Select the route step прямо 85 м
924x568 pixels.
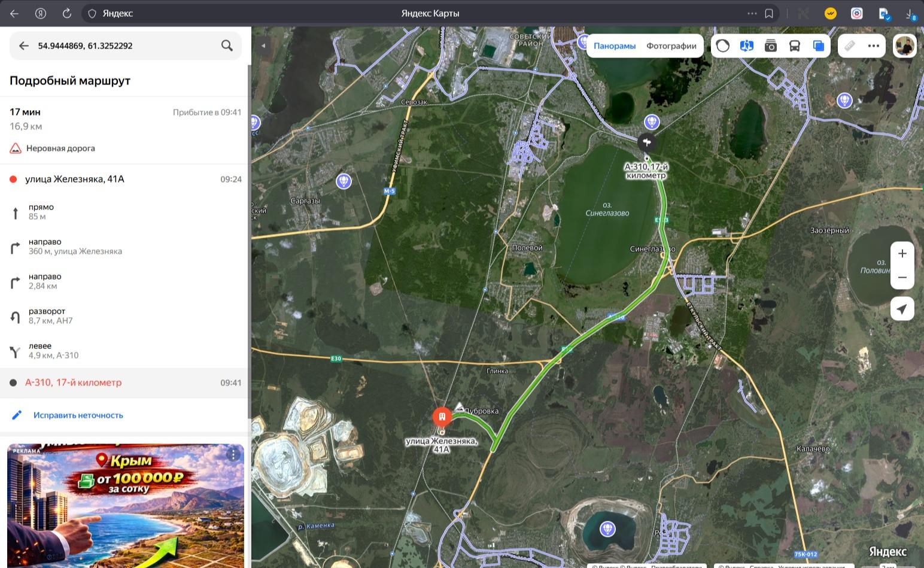pos(124,212)
